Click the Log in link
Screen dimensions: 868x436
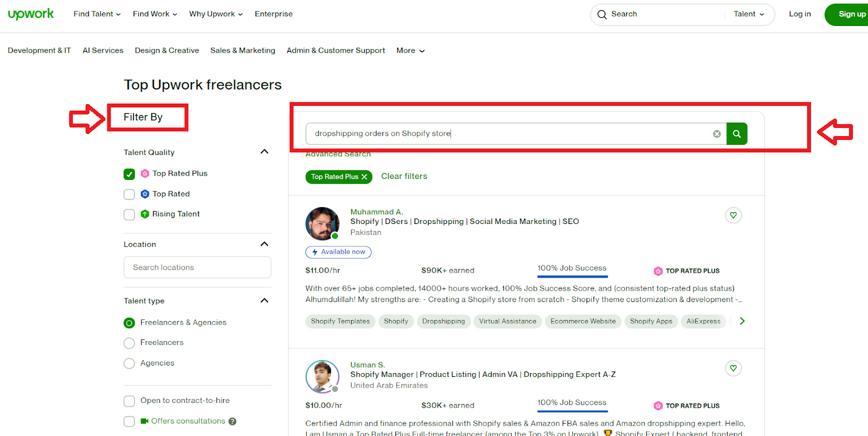click(800, 14)
